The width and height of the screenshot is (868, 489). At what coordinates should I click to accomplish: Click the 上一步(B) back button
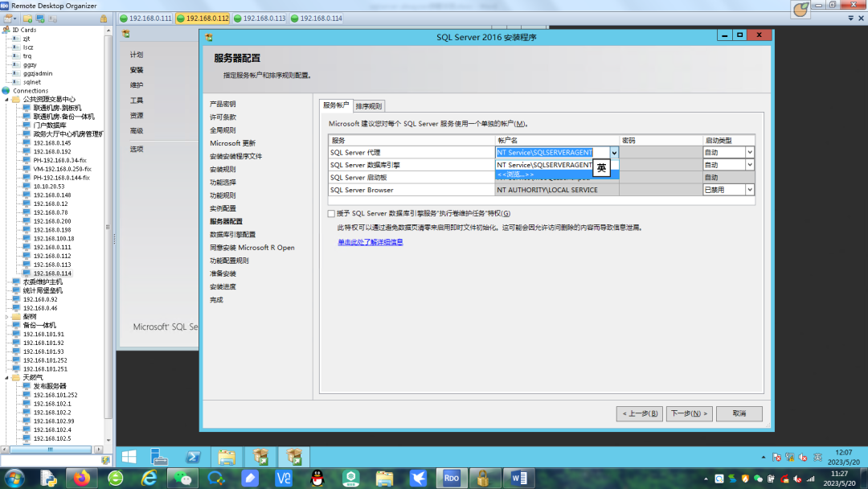click(x=640, y=413)
